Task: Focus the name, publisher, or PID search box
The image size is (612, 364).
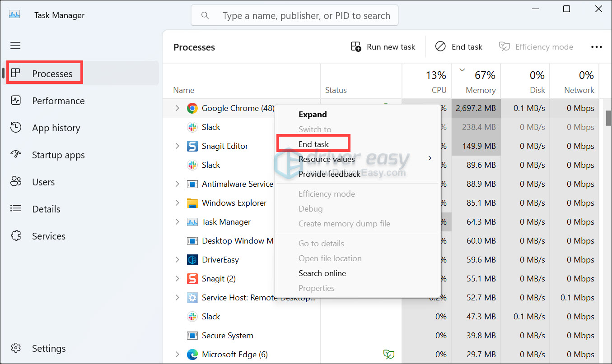Action: [294, 16]
